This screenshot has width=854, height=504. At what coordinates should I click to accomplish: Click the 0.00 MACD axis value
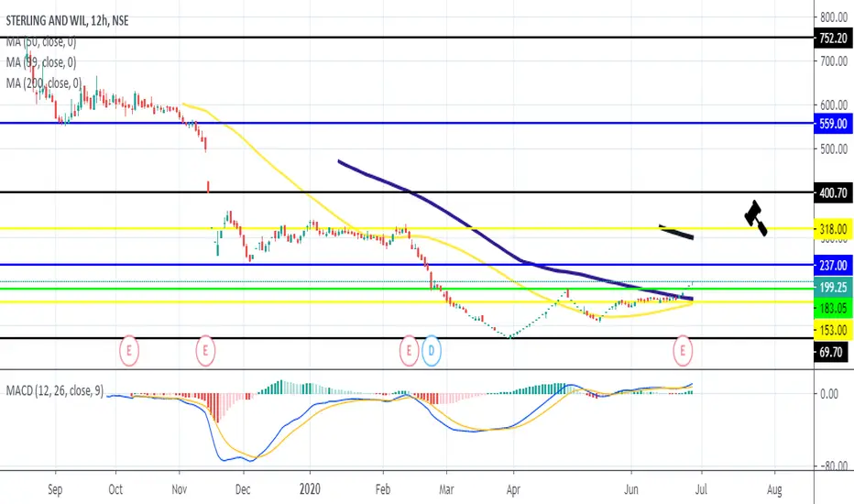pyautogui.click(x=829, y=393)
